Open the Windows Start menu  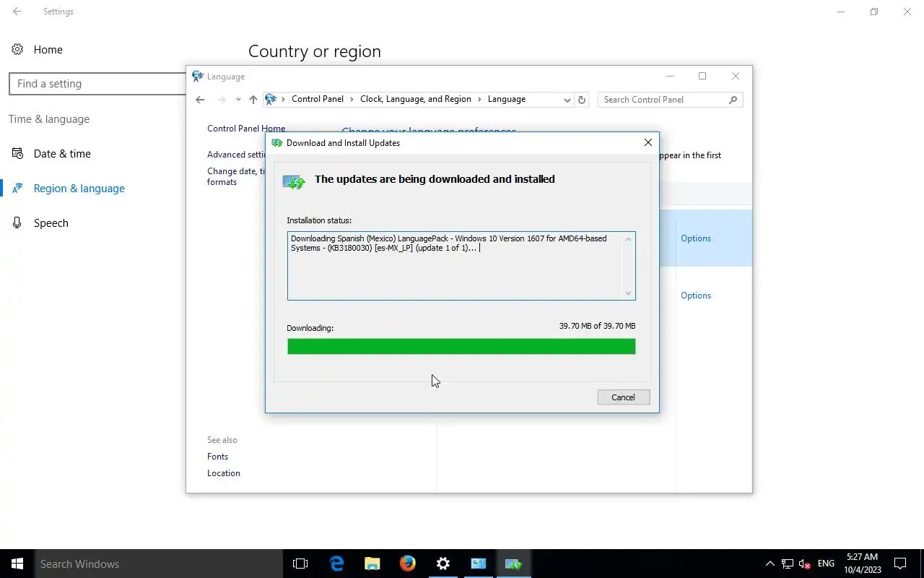click(x=17, y=564)
